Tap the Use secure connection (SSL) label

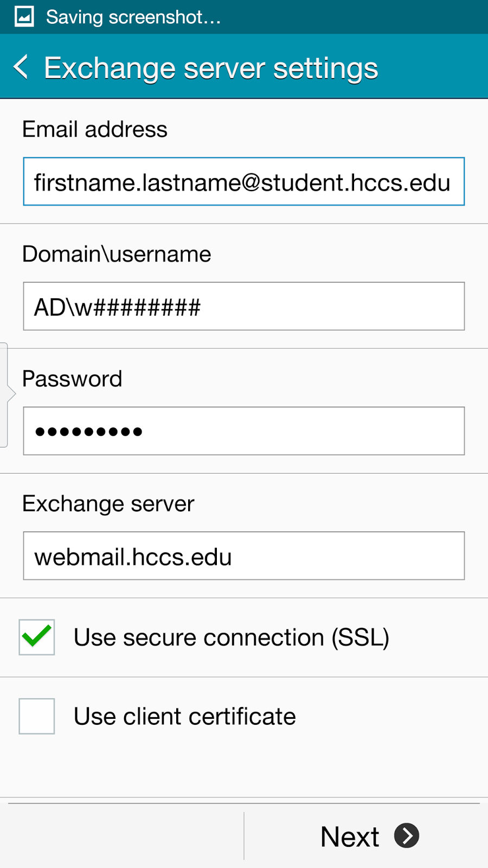[x=232, y=637]
